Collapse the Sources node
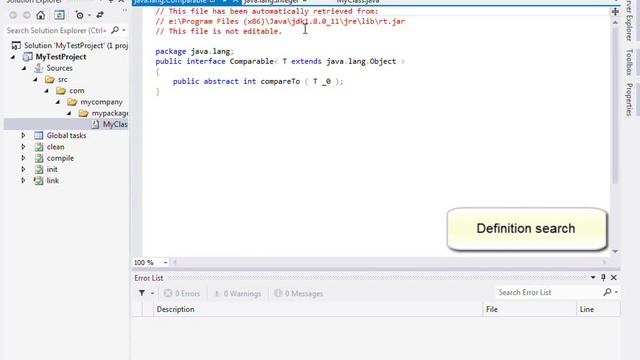Viewport: 640px width, 360px height. pyautogui.click(x=24, y=68)
